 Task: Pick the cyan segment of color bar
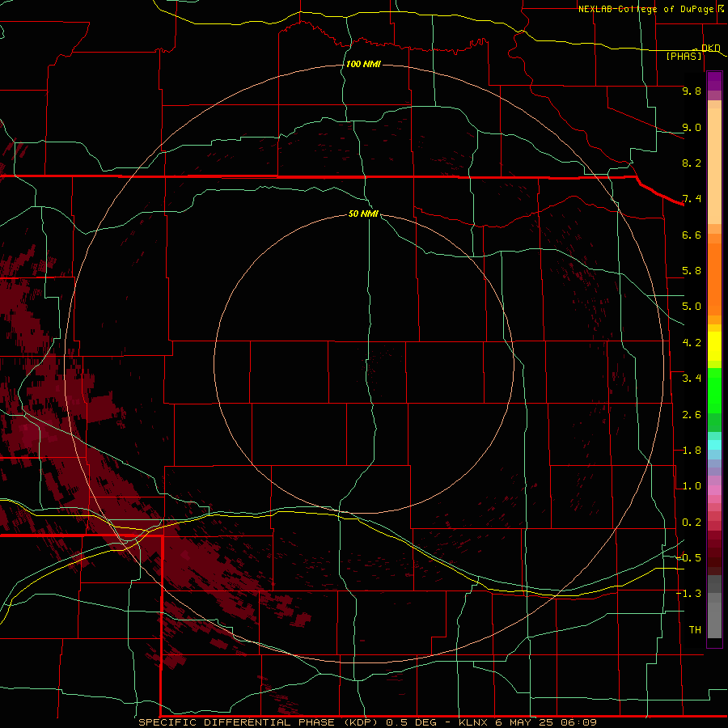[x=714, y=444]
